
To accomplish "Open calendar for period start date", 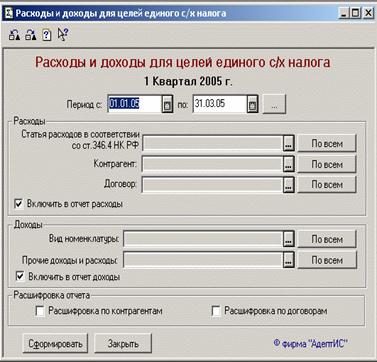I will click(x=167, y=105).
